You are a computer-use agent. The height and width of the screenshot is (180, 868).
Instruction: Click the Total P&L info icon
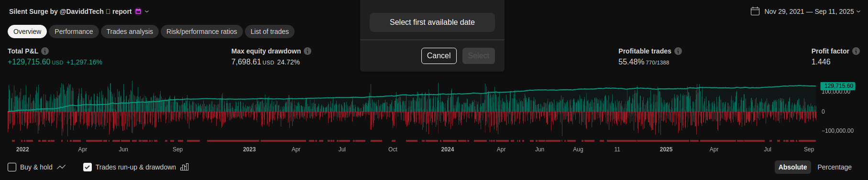pos(45,51)
